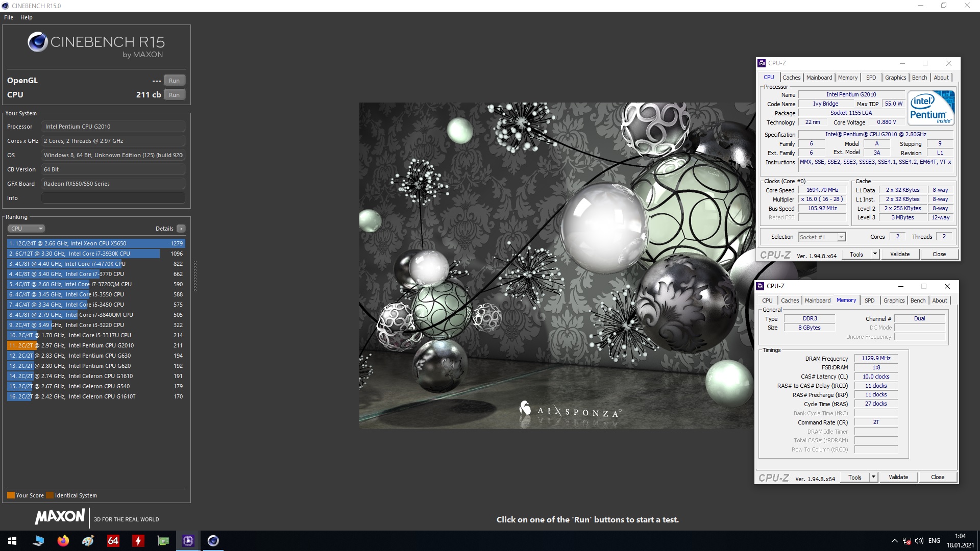Click the Cinebench R15 logo icon
980x551 pixels.
tap(38, 42)
